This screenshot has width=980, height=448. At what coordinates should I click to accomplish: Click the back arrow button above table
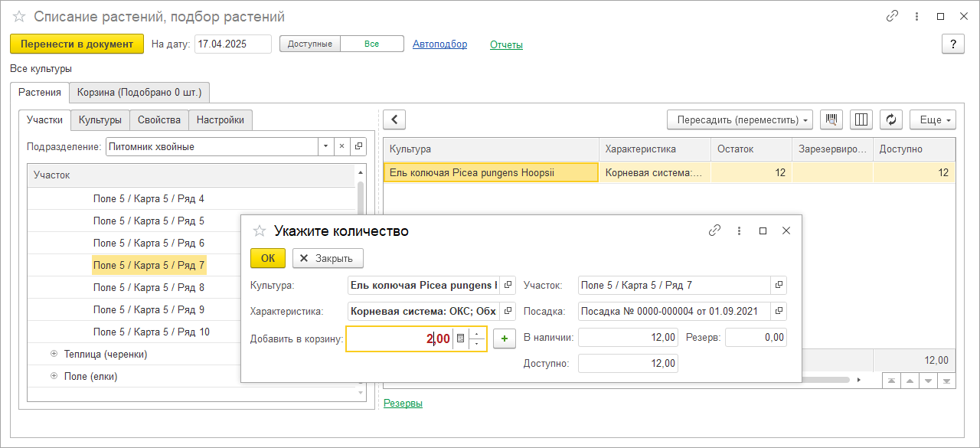coord(394,119)
